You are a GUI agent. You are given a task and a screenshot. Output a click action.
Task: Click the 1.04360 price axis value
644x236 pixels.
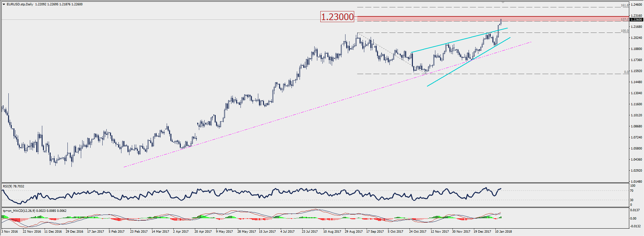click(637, 160)
